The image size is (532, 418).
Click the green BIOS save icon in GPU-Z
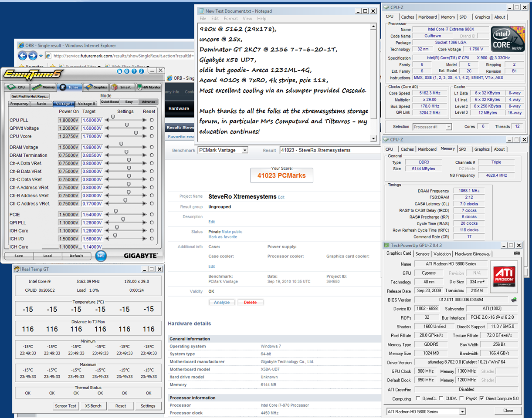[514, 300]
